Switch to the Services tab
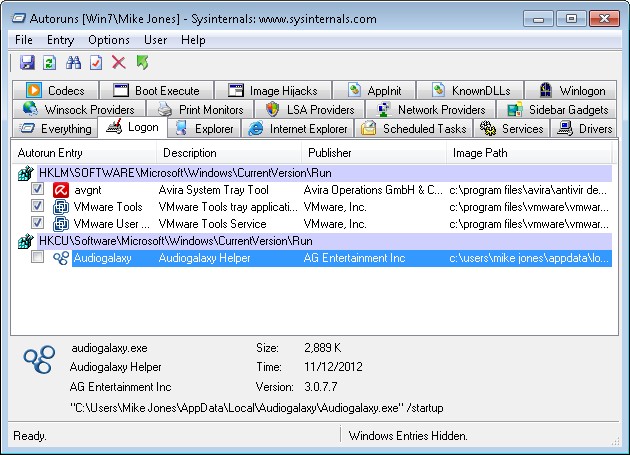630x455 pixels. tap(511, 128)
